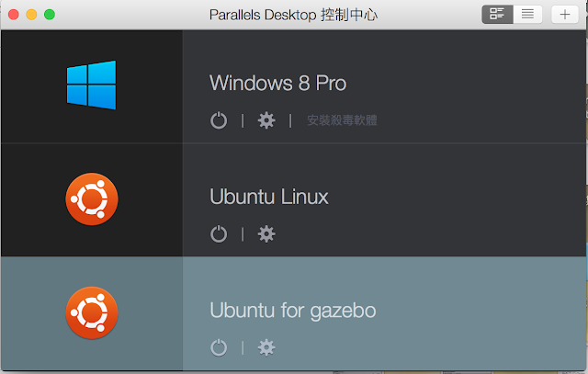
Task: Power on the Ubuntu for gazebo VM
Action: click(x=219, y=347)
